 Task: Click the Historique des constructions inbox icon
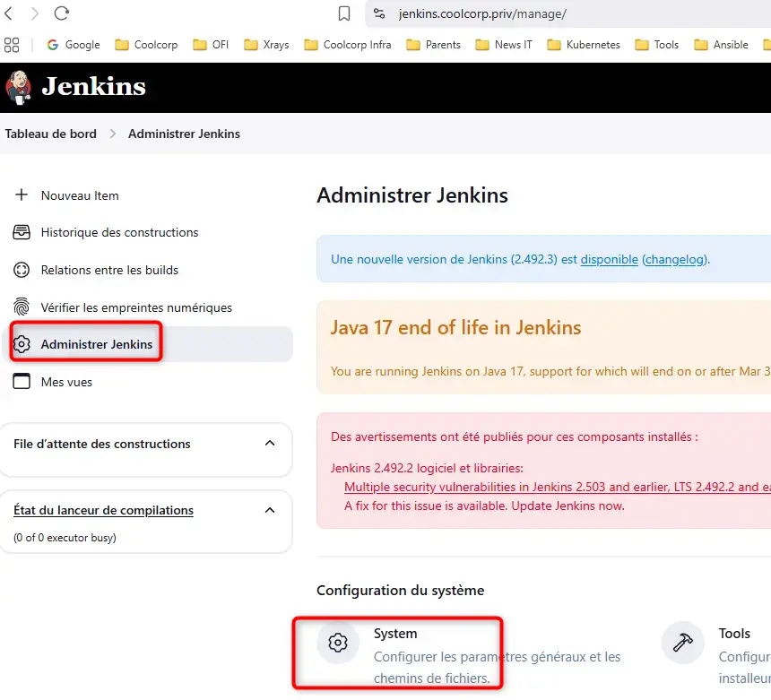(x=22, y=232)
